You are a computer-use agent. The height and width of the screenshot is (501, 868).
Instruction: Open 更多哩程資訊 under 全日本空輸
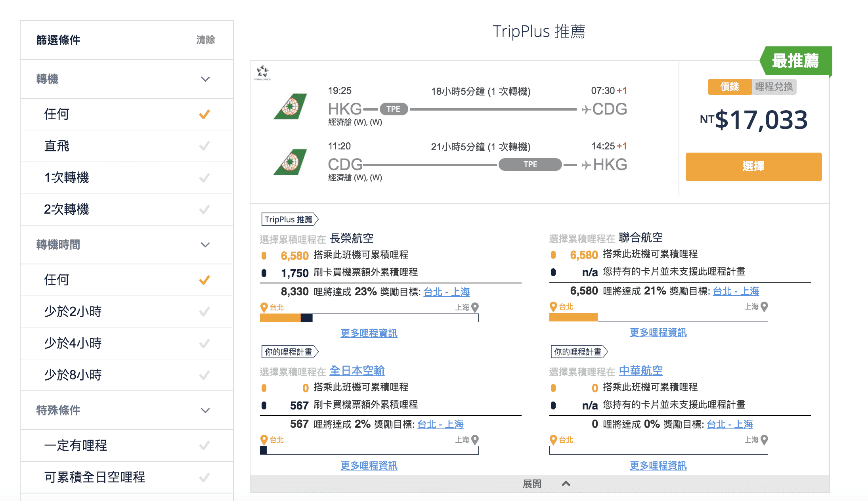[x=369, y=466]
